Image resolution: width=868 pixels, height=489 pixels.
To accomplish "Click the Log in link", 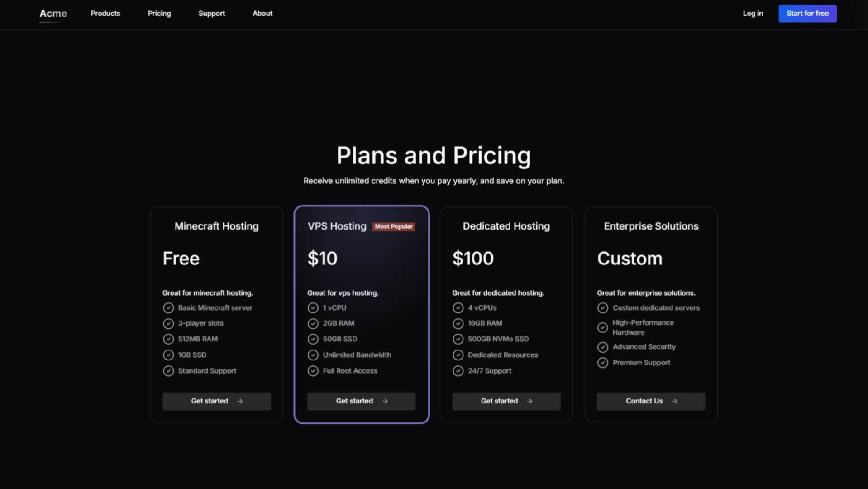I will [x=752, y=14].
